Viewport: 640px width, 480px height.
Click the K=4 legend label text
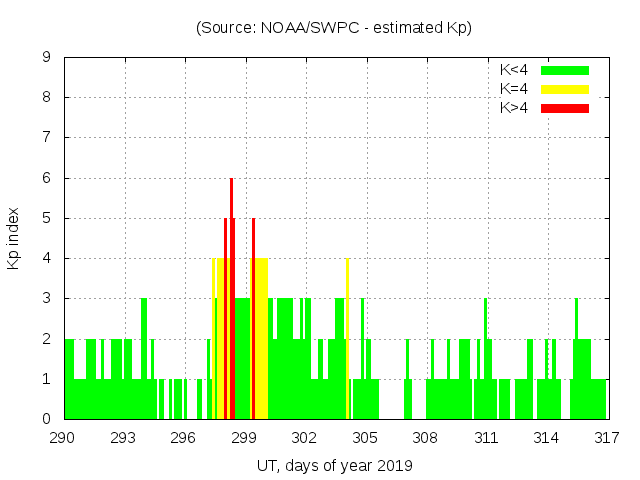[x=514, y=89]
